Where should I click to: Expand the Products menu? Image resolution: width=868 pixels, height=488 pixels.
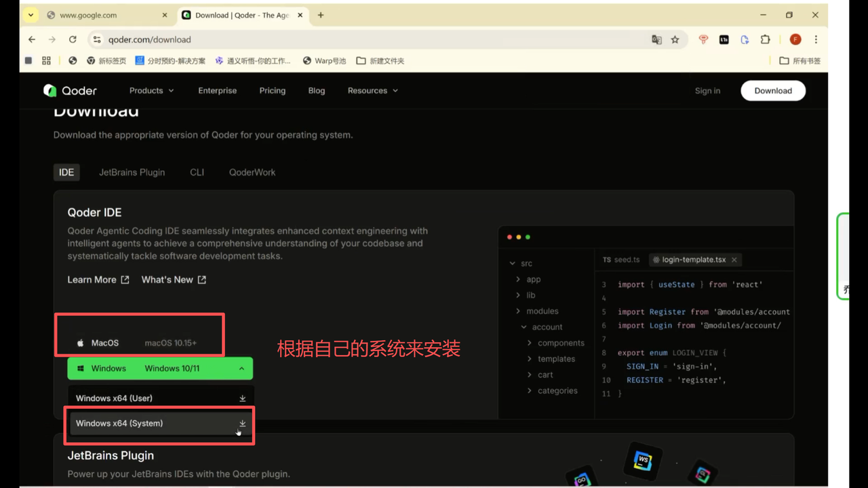pyautogui.click(x=152, y=91)
